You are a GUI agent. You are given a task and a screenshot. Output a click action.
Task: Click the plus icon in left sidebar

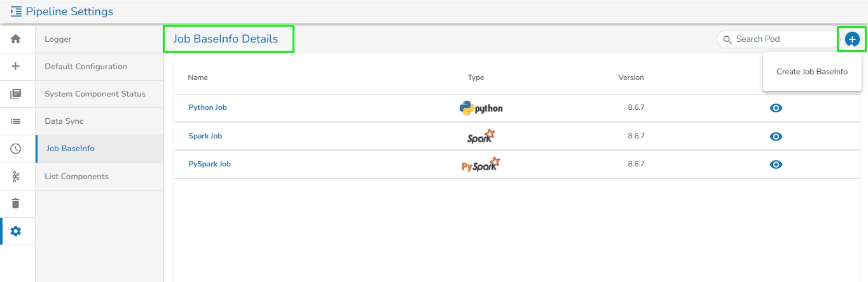[x=16, y=66]
